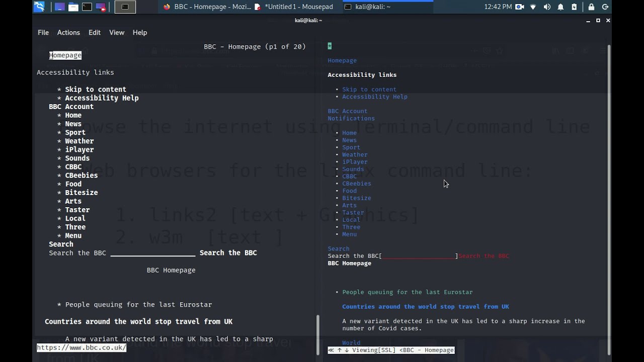Select the highlighted terminal workspace button
The width and height of the screenshot is (644, 362).
[125, 7]
